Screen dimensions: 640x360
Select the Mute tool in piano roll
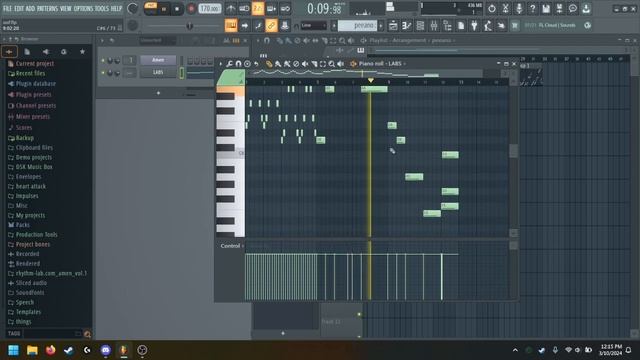(305, 64)
